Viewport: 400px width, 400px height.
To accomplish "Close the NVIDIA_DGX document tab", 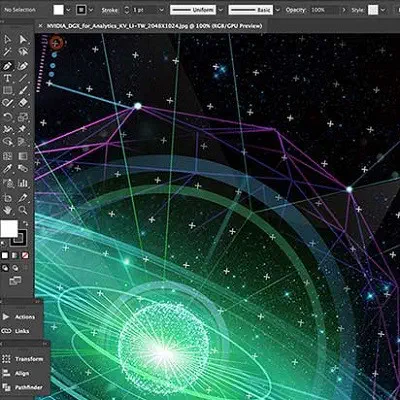I will click(x=41, y=26).
